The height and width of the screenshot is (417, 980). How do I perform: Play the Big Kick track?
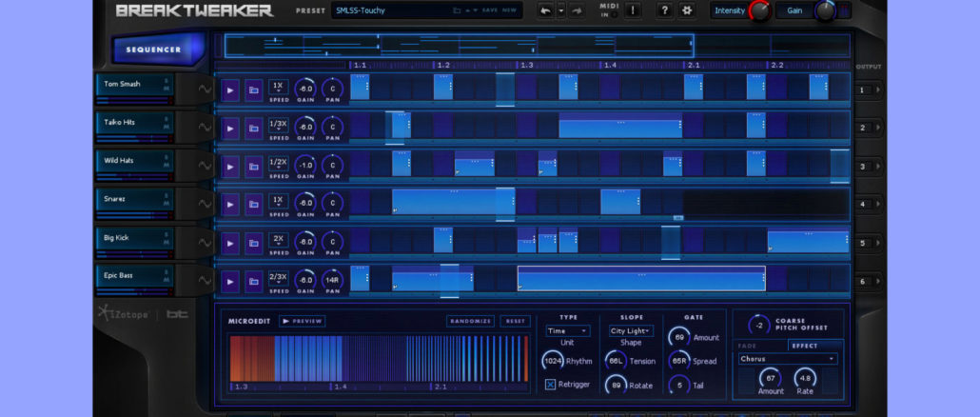point(230,243)
